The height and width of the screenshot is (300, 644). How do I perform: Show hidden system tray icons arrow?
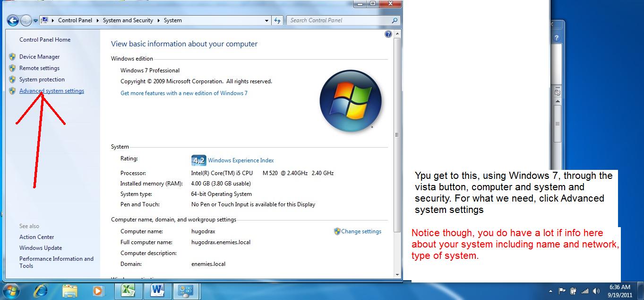550,291
